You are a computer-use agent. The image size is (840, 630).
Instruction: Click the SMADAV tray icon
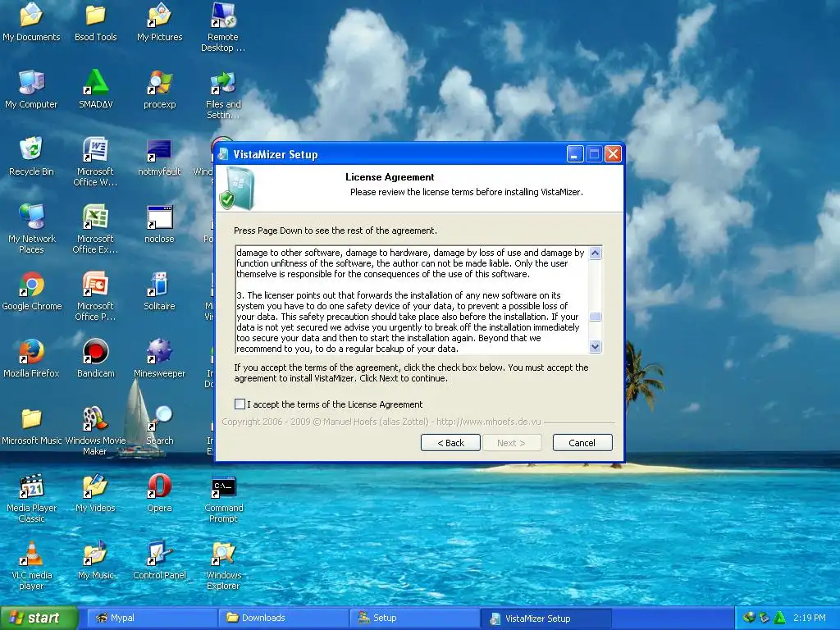click(779, 618)
